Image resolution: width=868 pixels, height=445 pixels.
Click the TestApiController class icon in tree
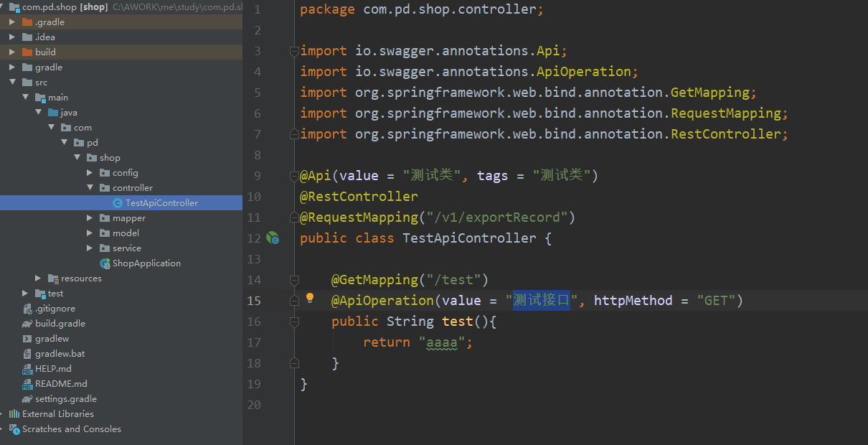click(x=117, y=203)
